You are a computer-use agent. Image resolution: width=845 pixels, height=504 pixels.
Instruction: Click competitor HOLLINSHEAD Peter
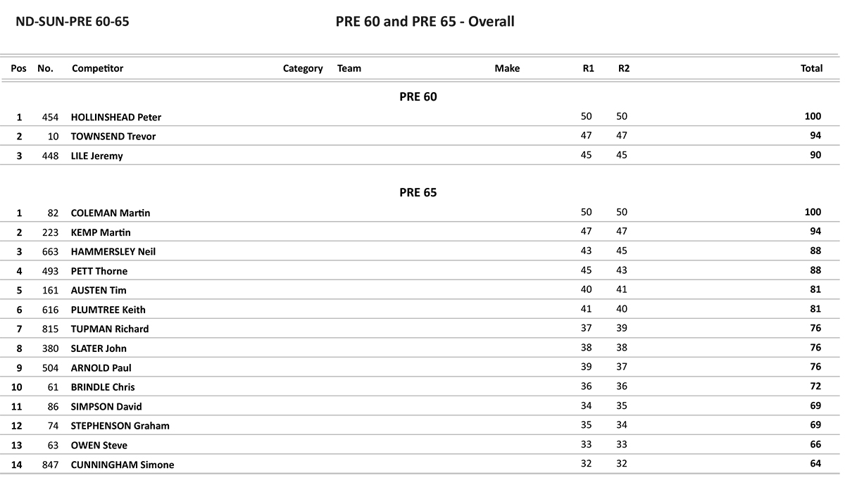(116, 118)
